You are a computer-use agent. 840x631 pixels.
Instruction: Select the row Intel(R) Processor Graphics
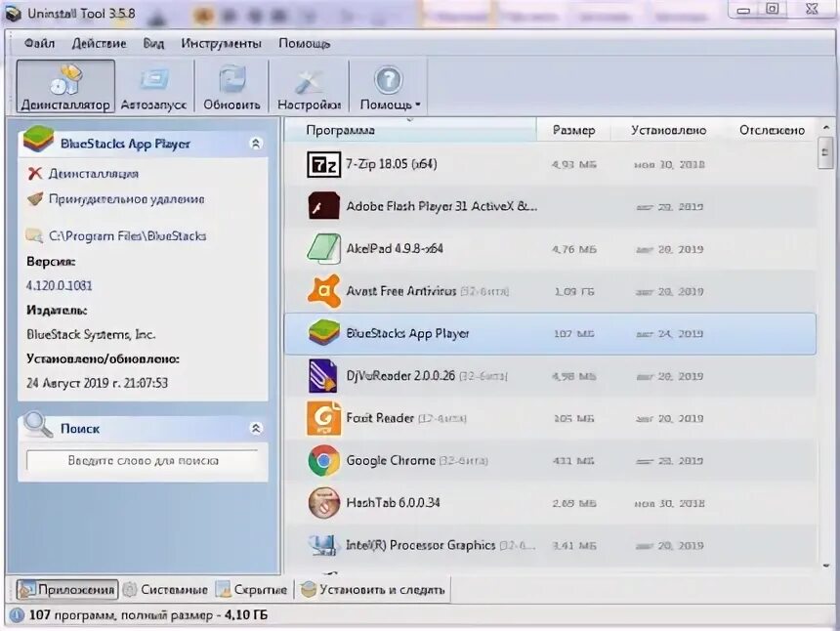[x=550, y=545]
